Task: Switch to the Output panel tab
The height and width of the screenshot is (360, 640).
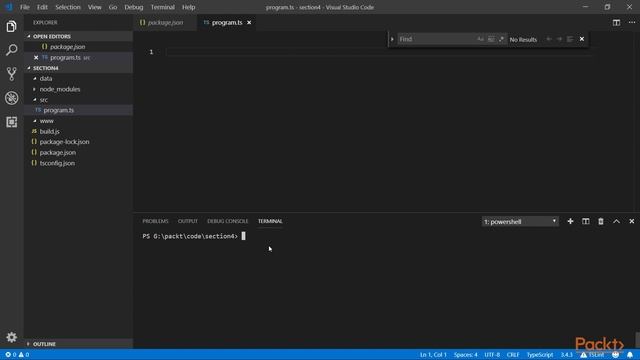Action: click(x=188, y=221)
